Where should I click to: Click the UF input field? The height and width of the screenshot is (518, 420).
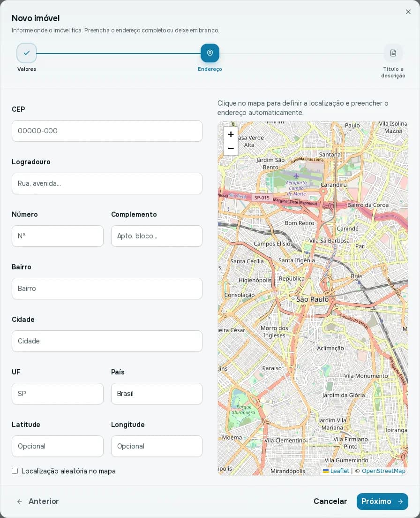(57, 394)
